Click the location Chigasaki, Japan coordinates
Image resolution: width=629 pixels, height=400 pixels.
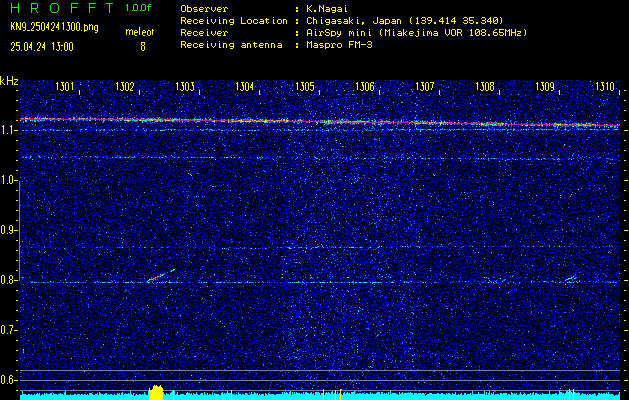[405, 21]
